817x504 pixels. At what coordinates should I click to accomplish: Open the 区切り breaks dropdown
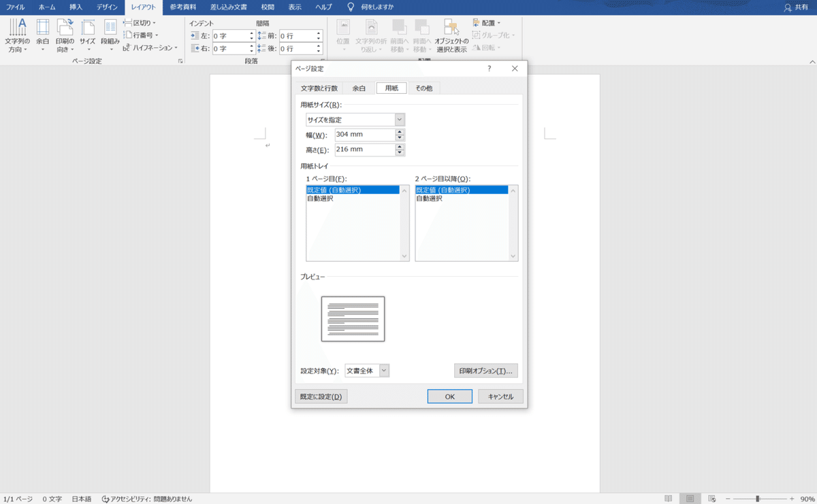point(140,23)
